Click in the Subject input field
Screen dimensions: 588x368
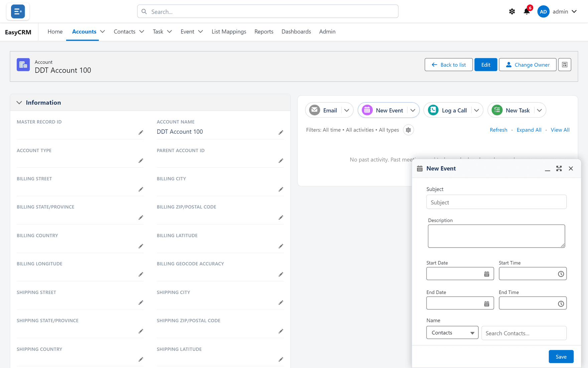496,202
